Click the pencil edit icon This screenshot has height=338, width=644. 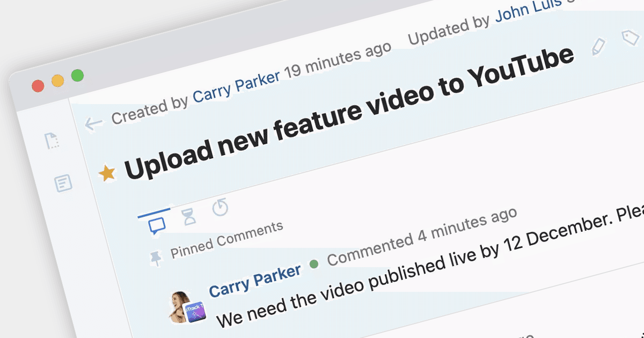click(x=598, y=47)
